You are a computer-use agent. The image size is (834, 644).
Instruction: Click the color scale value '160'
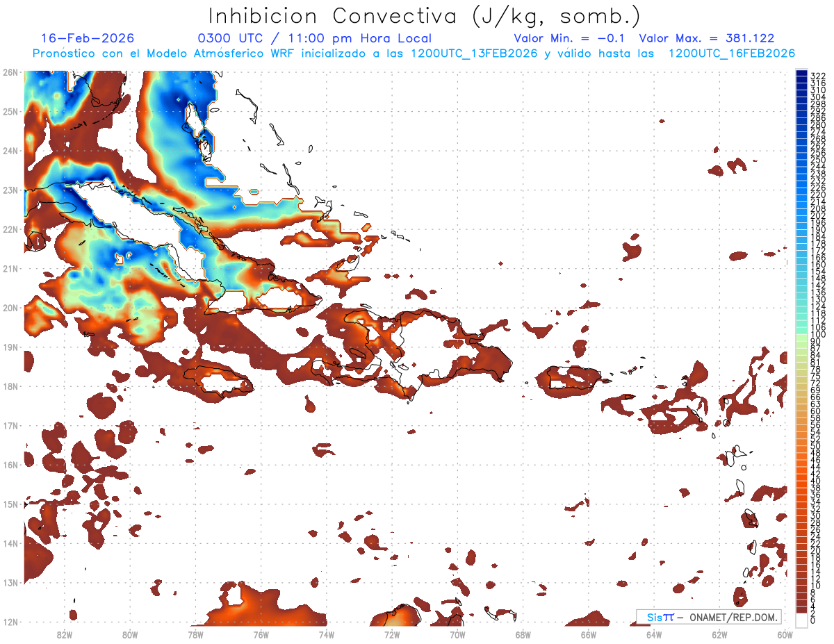(818, 265)
